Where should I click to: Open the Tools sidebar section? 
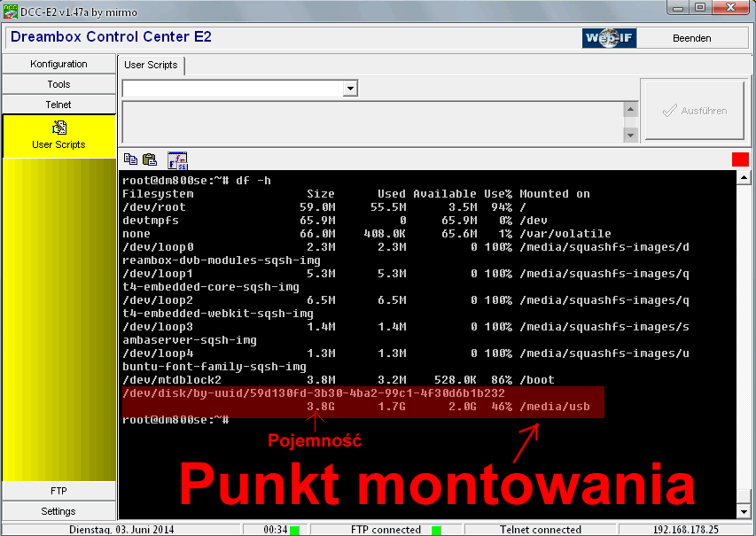click(58, 84)
